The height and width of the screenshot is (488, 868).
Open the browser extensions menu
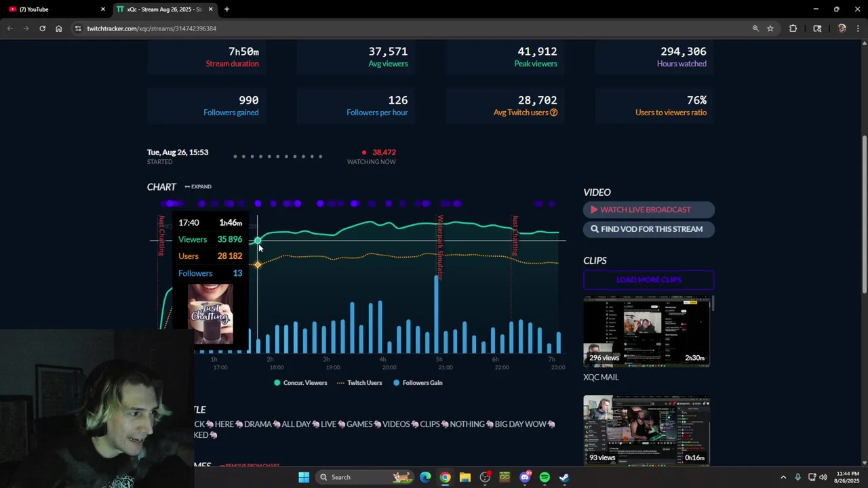click(x=793, y=28)
